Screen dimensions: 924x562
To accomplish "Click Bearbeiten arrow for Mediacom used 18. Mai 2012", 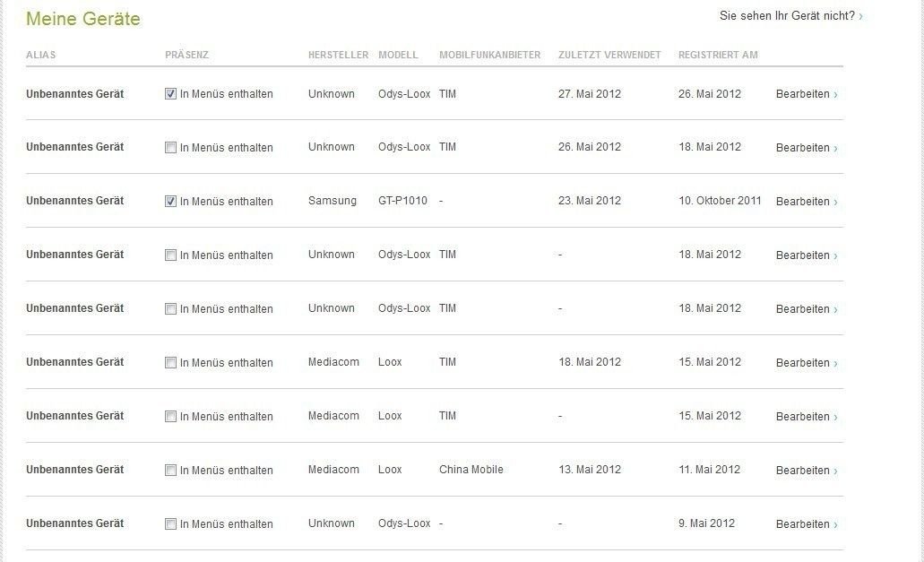I will coord(835,364).
